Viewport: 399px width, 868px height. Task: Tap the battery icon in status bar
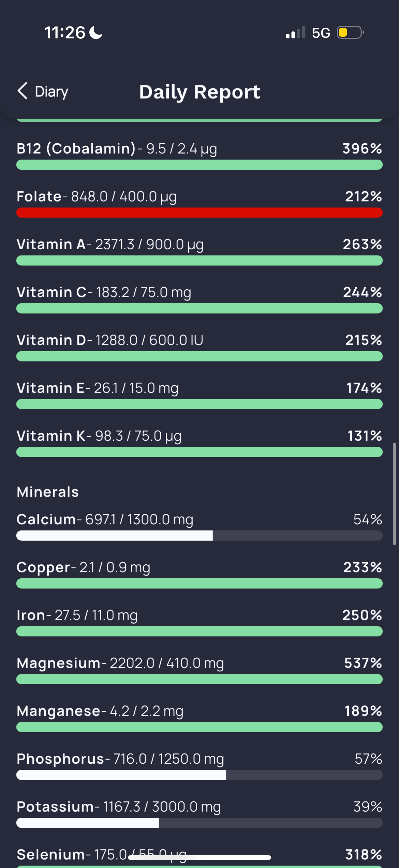point(350,33)
